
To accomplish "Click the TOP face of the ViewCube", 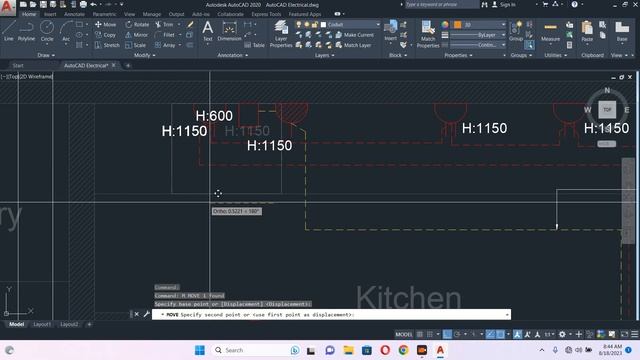I will (607, 109).
